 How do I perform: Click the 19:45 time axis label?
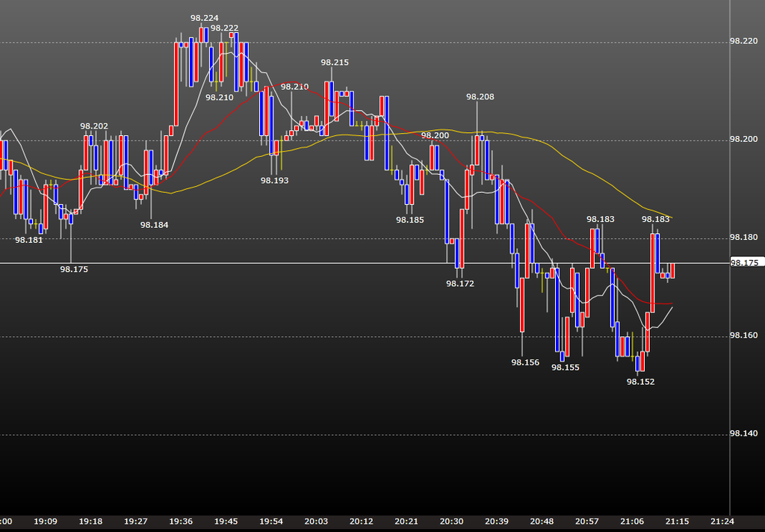click(226, 522)
